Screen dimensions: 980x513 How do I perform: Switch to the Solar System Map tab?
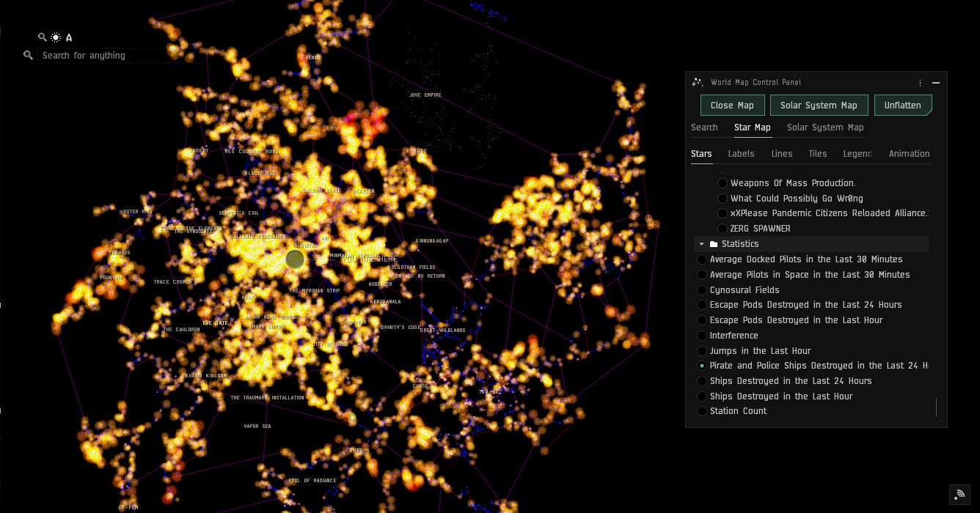pos(825,128)
